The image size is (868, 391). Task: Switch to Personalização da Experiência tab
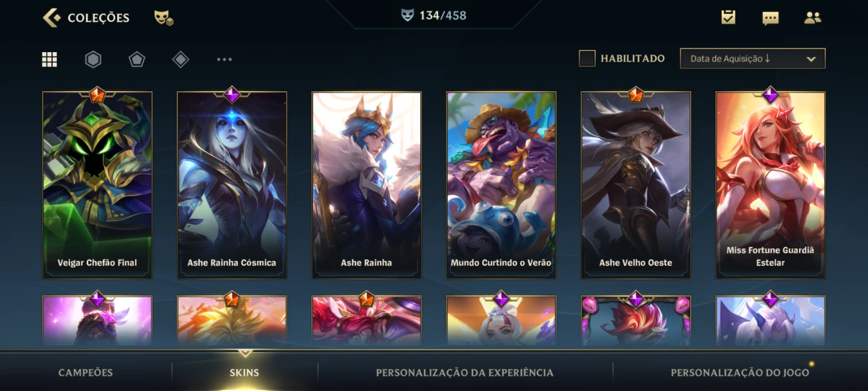[x=464, y=372]
